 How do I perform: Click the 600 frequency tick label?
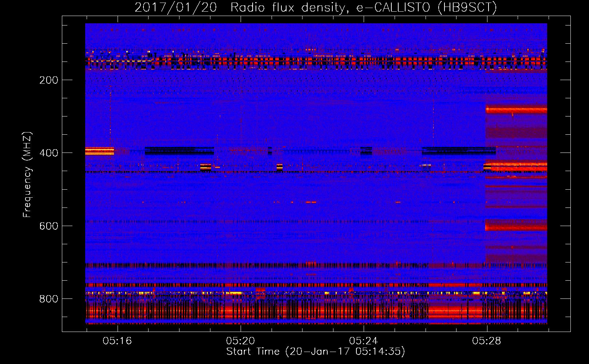click(49, 226)
